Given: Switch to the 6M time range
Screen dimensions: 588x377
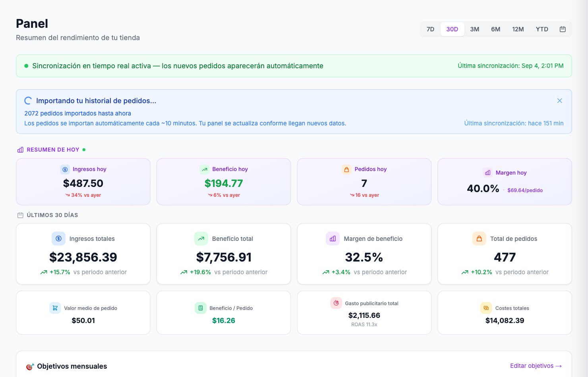Looking at the screenshot, I should pos(495,29).
